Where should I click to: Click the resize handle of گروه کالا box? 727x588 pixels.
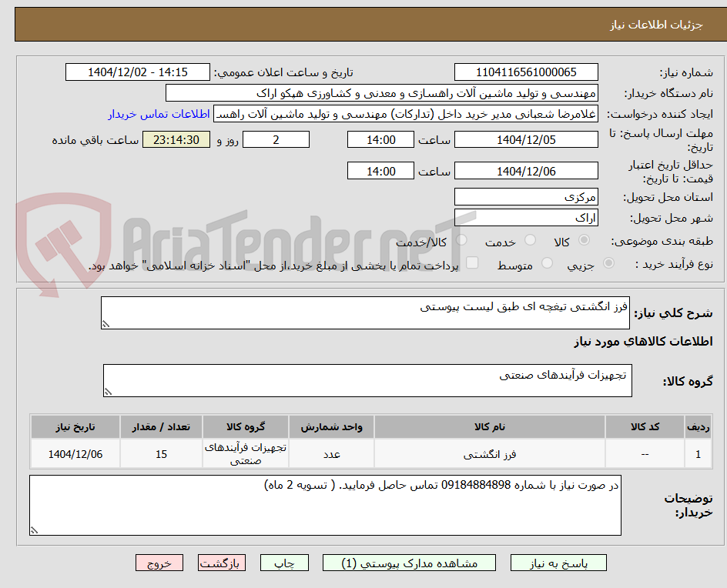[108, 392]
